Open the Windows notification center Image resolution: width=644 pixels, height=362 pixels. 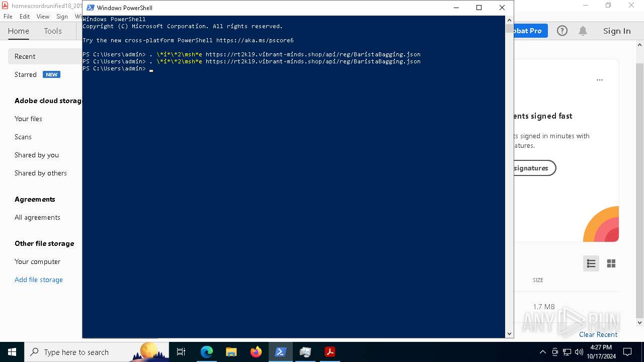pyautogui.click(x=627, y=352)
